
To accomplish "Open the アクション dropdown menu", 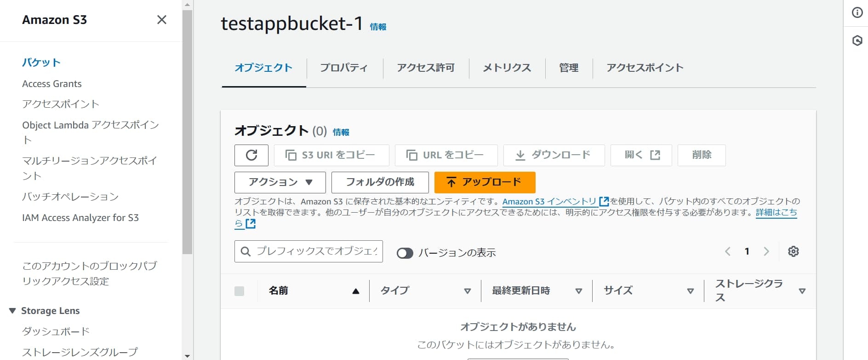I will point(280,182).
